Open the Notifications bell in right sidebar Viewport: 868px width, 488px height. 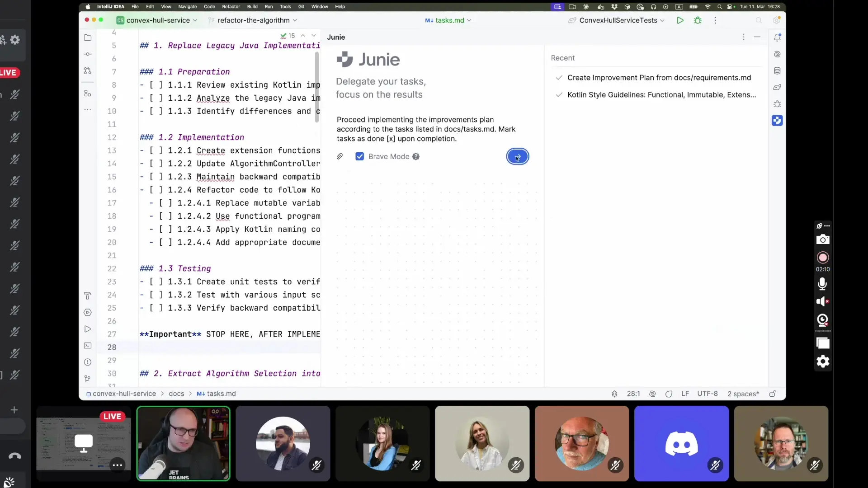pyautogui.click(x=777, y=38)
